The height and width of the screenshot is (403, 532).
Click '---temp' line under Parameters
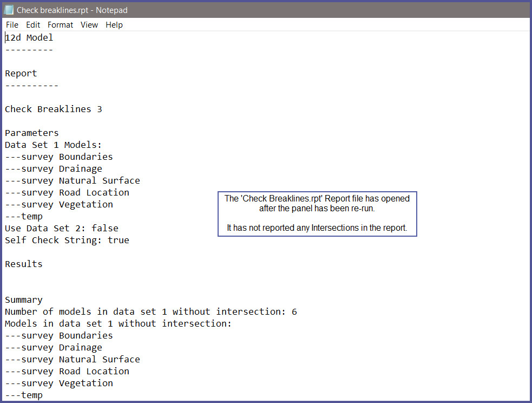click(x=24, y=217)
